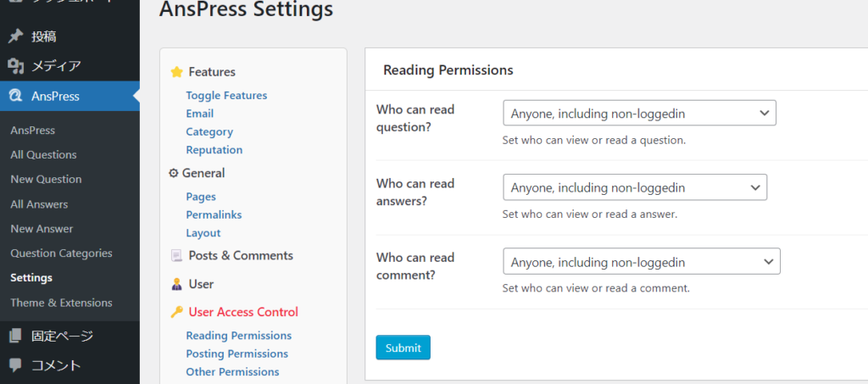The image size is (868, 384).
Task: Go to the Permalinks settings link
Action: click(x=215, y=215)
